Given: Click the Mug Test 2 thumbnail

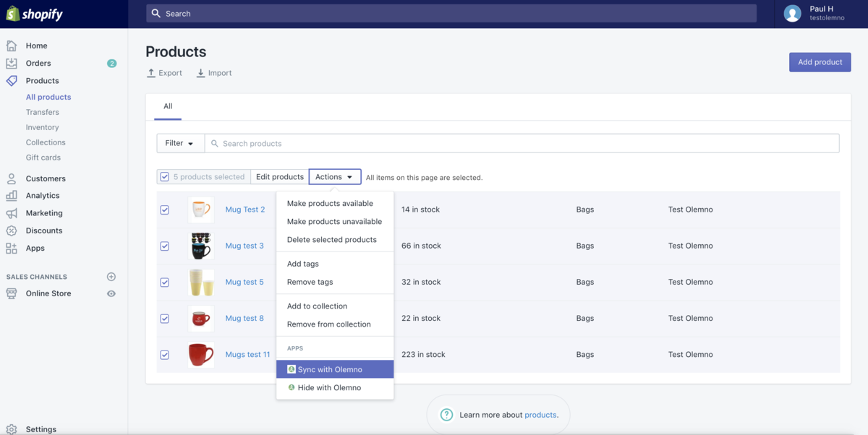Looking at the screenshot, I should point(201,210).
